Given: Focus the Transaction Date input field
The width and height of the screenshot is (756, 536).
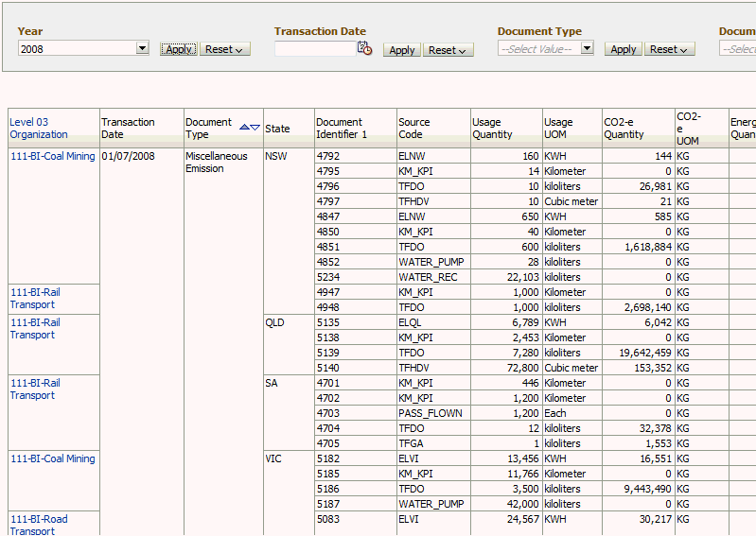Looking at the screenshot, I should [x=315, y=48].
